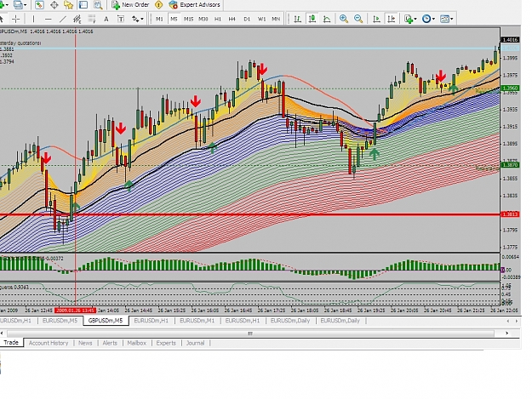Screen dimensions: 532x399
Task: Select the H4 timeframe
Action: click(x=232, y=19)
